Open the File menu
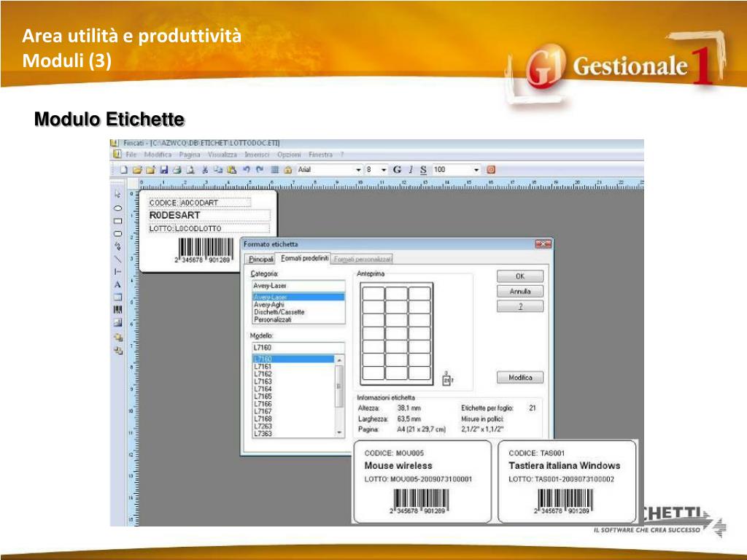Viewport: 747px width, 560px height. click(x=131, y=155)
